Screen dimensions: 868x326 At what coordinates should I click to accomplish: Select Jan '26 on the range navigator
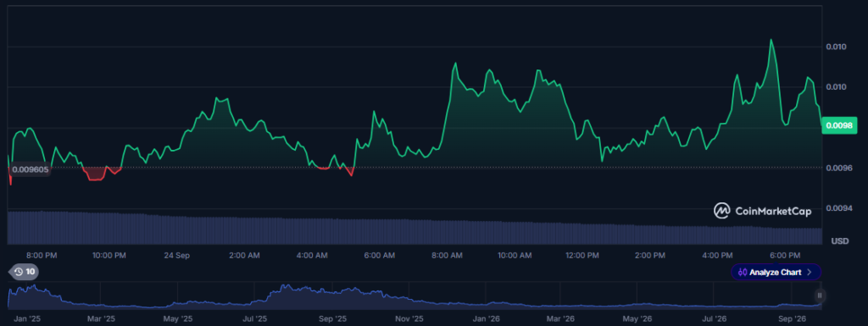point(487,319)
